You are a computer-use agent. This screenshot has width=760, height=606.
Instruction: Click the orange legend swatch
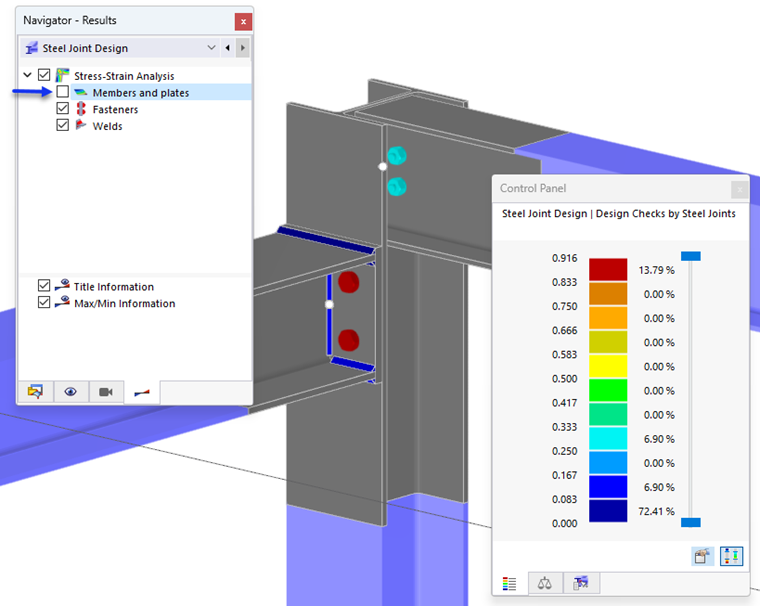(x=608, y=318)
